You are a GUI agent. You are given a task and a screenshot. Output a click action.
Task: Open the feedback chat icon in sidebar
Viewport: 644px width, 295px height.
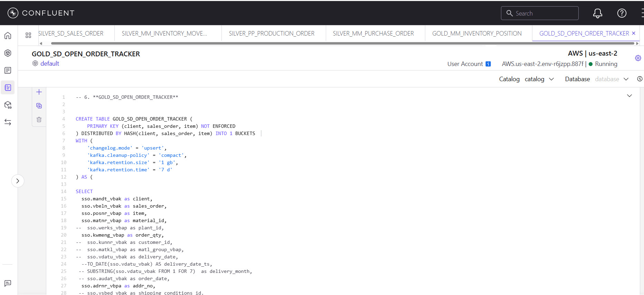tap(8, 283)
